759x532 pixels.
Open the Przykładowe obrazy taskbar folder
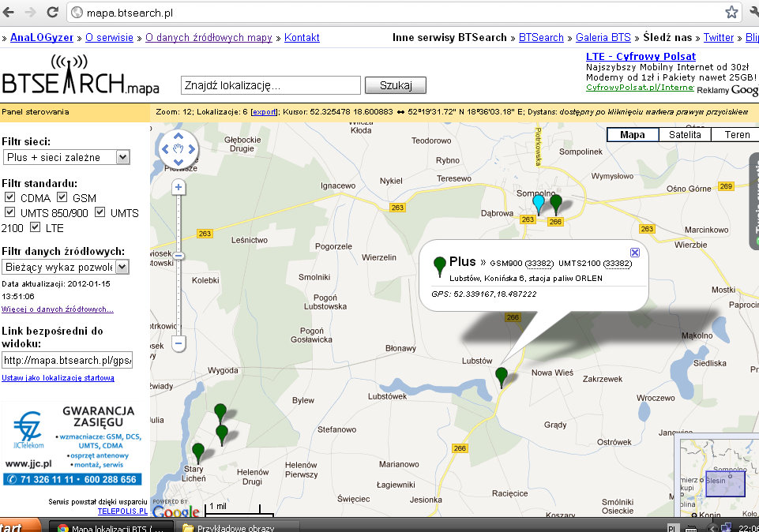(237, 526)
